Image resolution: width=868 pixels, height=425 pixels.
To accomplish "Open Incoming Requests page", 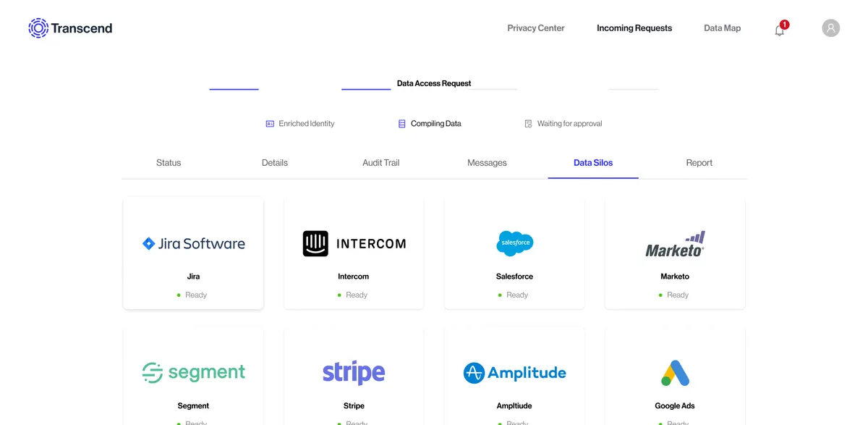I will point(634,28).
